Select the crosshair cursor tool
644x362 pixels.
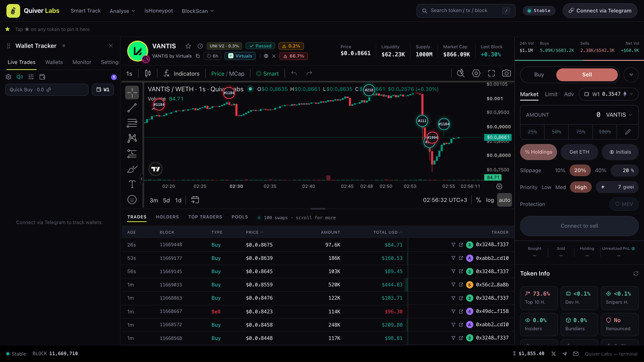(x=132, y=93)
